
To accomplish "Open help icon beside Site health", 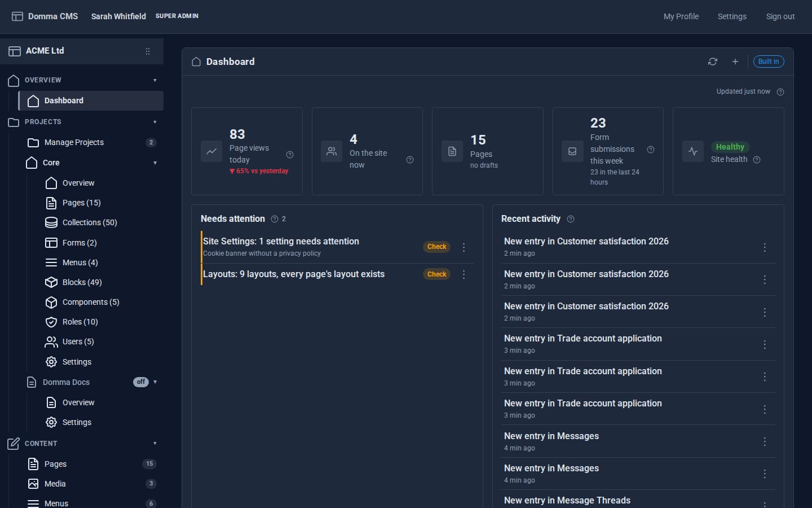I will pyautogui.click(x=757, y=160).
